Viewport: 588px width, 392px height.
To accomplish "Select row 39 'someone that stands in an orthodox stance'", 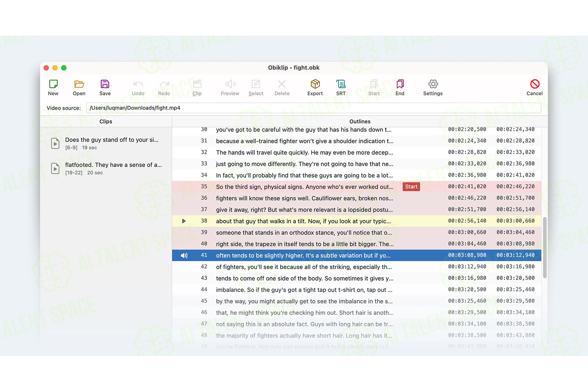I will [x=357, y=232].
